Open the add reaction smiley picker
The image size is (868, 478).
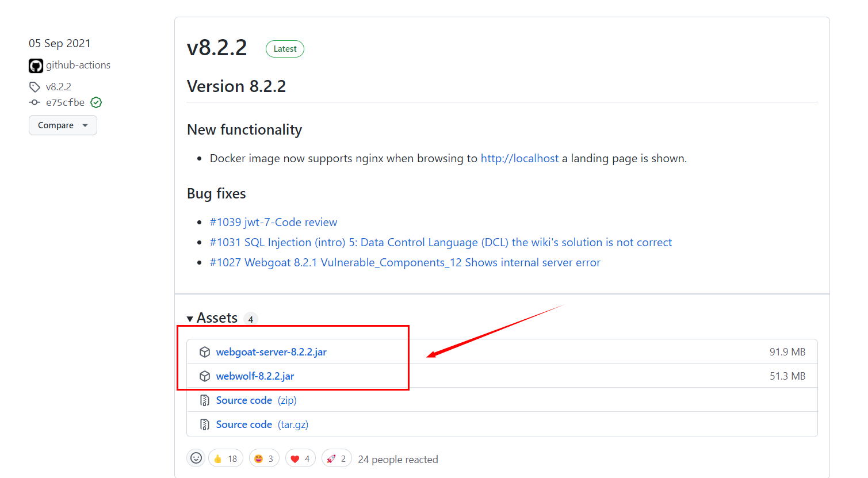196,458
